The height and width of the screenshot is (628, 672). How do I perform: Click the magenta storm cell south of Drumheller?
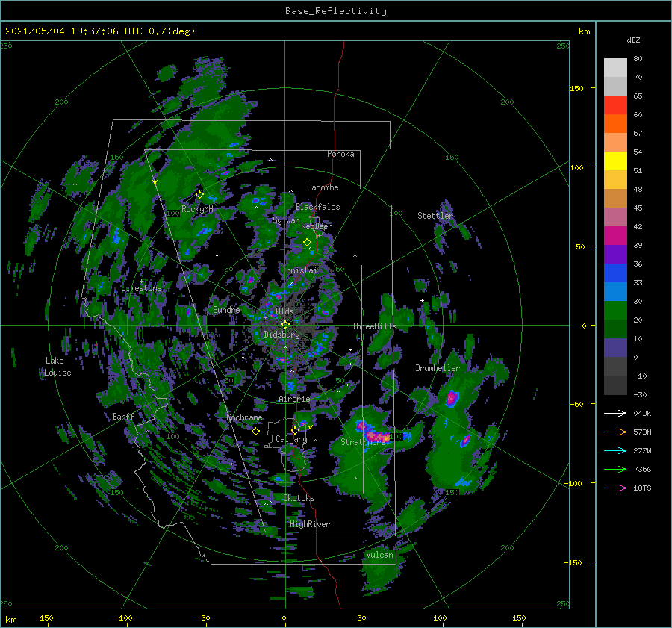tap(451, 398)
